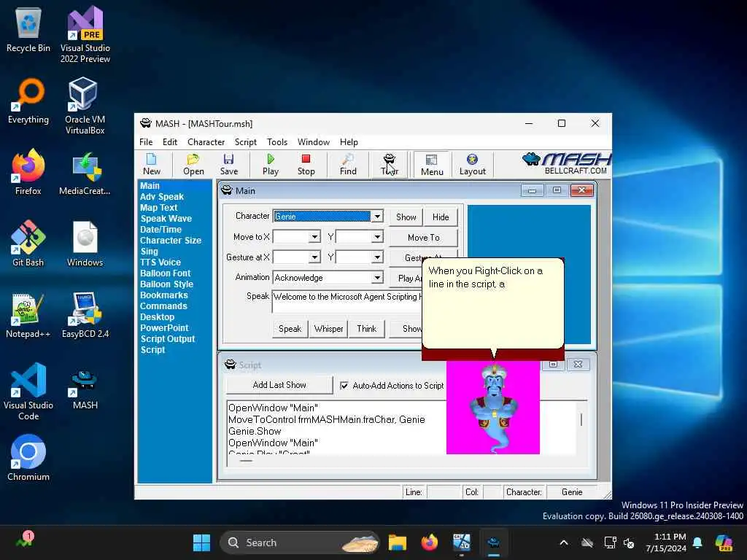The image size is (747, 560).
Task: Click the Move To button
Action: point(424,237)
